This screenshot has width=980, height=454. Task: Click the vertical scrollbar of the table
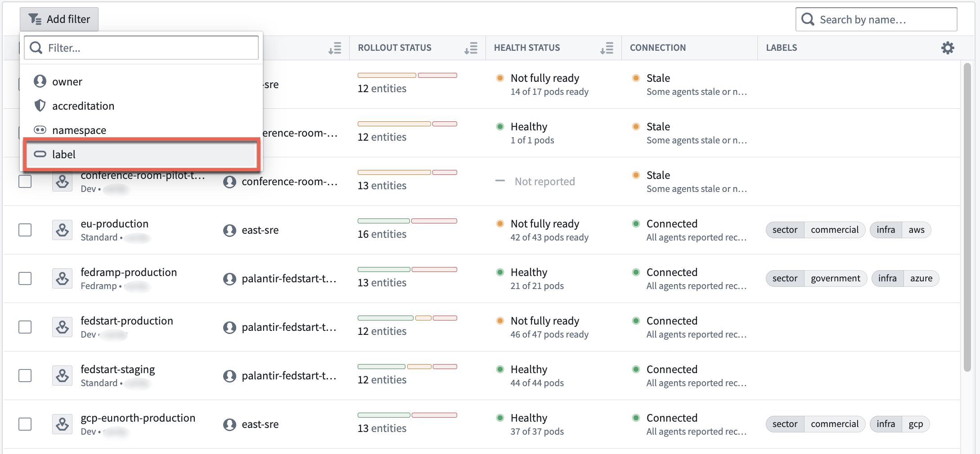pos(967,218)
